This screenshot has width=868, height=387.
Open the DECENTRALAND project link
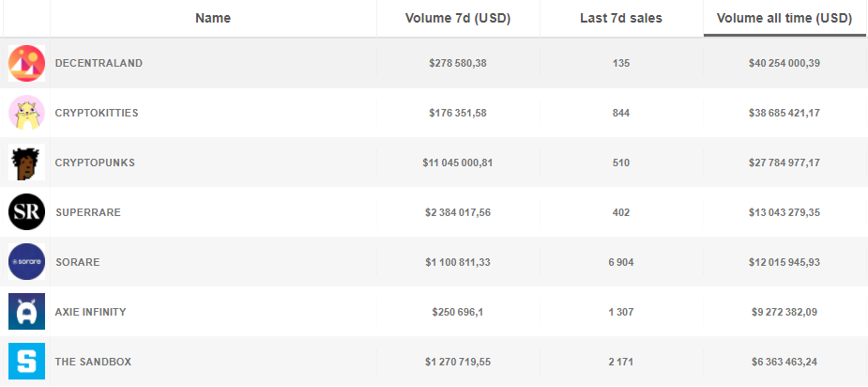(x=99, y=63)
